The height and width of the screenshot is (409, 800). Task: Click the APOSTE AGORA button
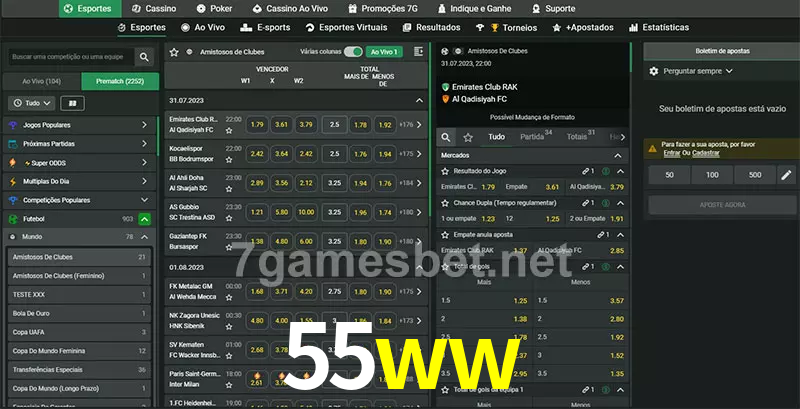pyautogui.click(x=722, y=205)
